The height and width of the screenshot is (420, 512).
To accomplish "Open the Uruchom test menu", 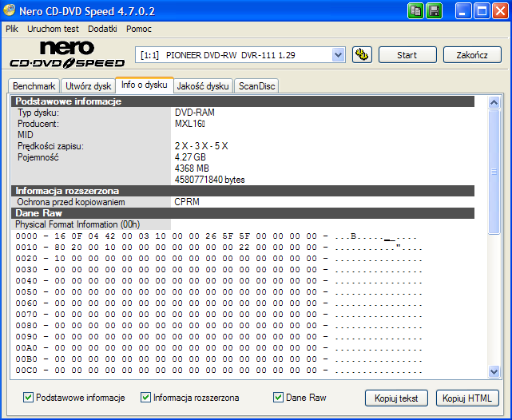I will click(53, 29).
